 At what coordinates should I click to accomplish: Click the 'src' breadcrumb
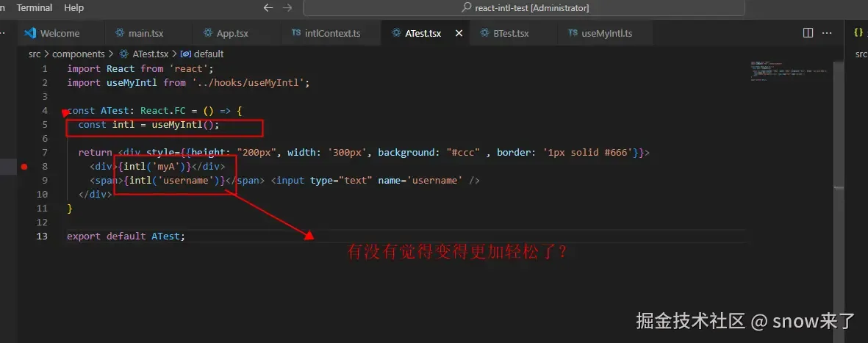tap(35, 54)
